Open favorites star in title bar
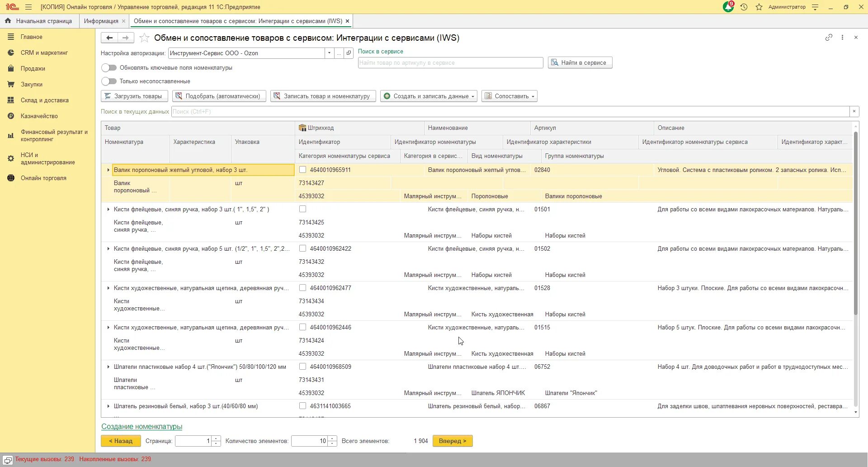The width and height of the screenshot is (868, 467). pos(759,7)
